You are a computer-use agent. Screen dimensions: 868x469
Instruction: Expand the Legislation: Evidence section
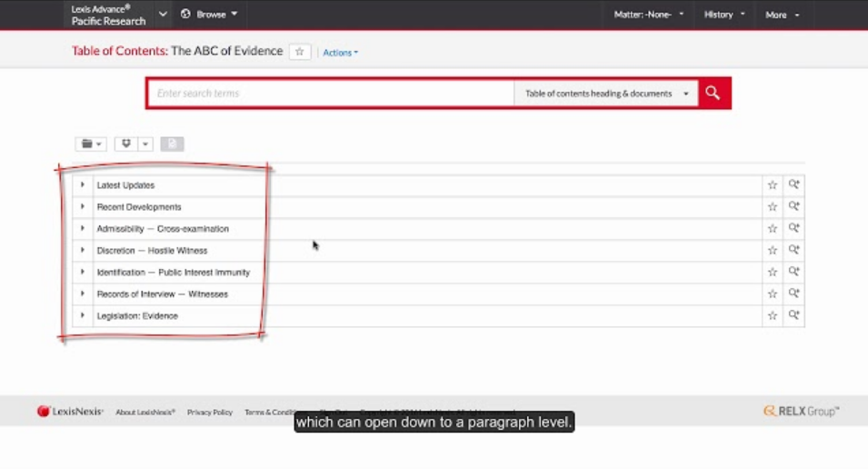point(83,315)
